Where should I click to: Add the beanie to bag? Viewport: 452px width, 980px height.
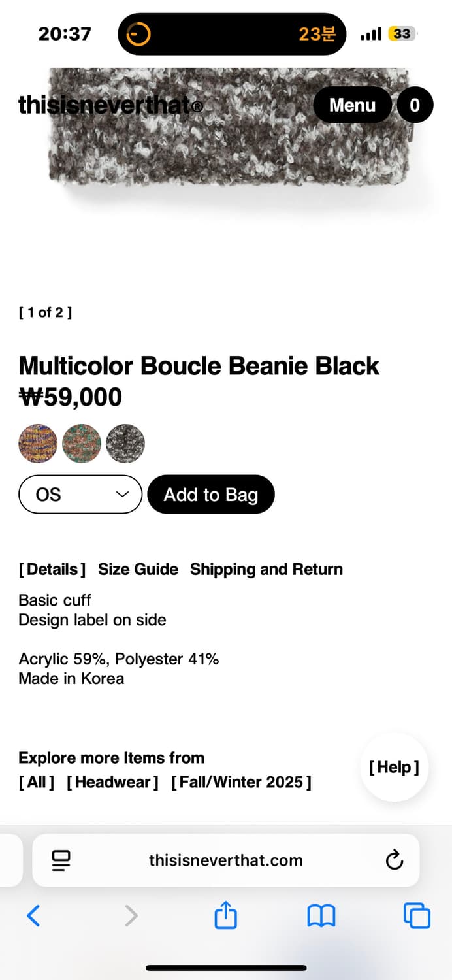coord(211,495)
